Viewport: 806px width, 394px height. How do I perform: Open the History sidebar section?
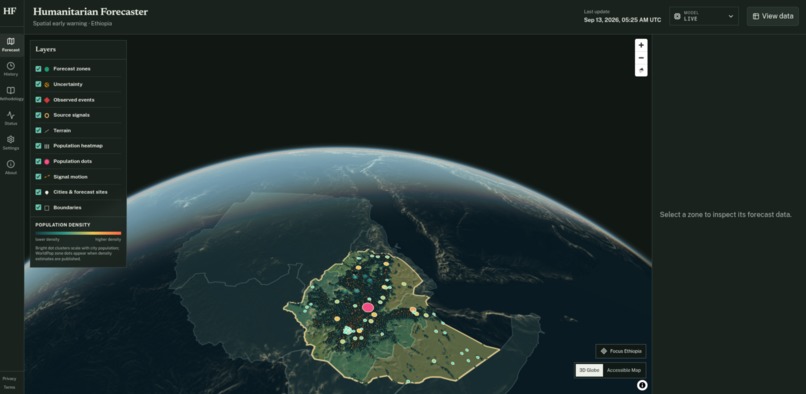(x=11, y=69)
